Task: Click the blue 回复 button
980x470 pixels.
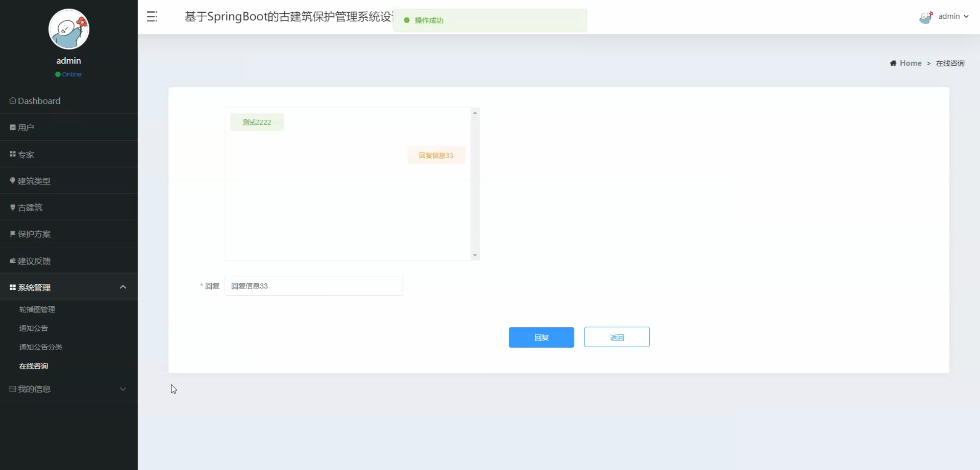Action: click(x=541, y=337)
